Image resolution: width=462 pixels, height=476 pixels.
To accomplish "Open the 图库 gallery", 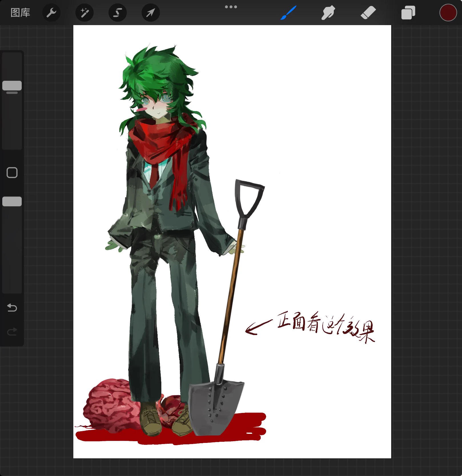I will pyautogui.click(x=20, y=13).
